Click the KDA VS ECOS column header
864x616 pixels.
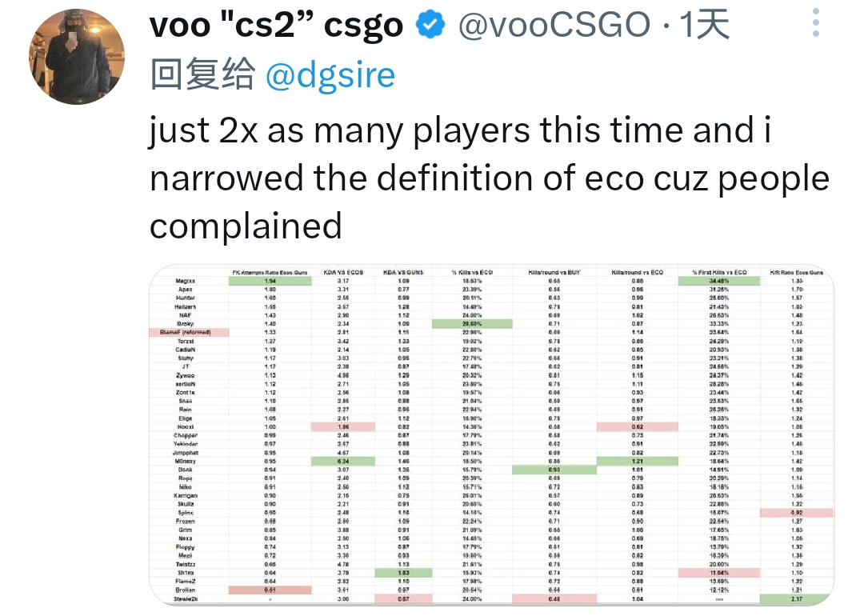point(343,272)
